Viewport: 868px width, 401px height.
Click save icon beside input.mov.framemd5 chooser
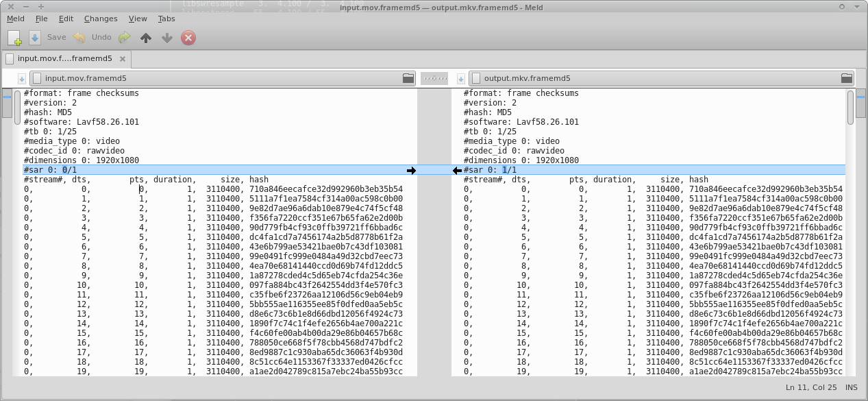click(x=21, y=79)
